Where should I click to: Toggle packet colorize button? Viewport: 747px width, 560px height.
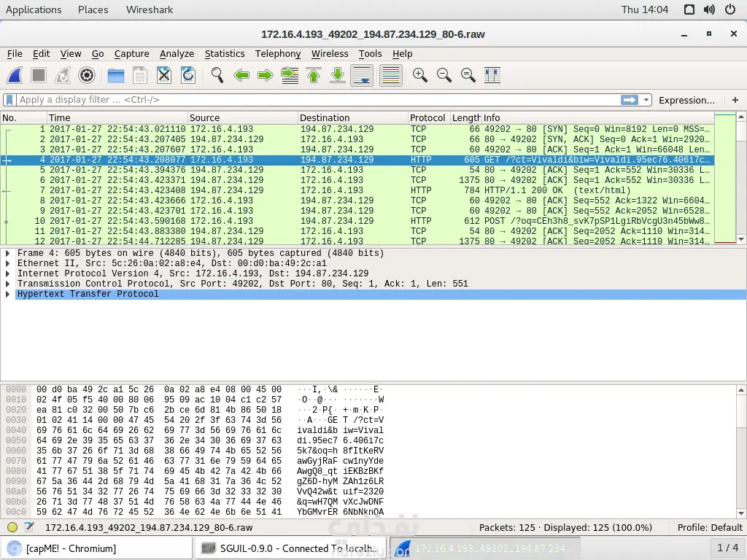coord(391,75)
